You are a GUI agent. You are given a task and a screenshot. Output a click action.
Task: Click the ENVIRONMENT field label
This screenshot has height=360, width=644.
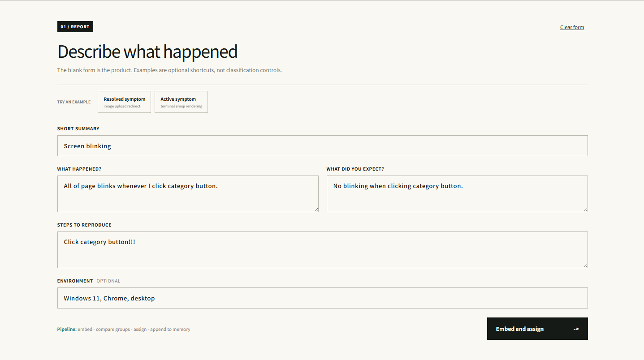(75, 281)
